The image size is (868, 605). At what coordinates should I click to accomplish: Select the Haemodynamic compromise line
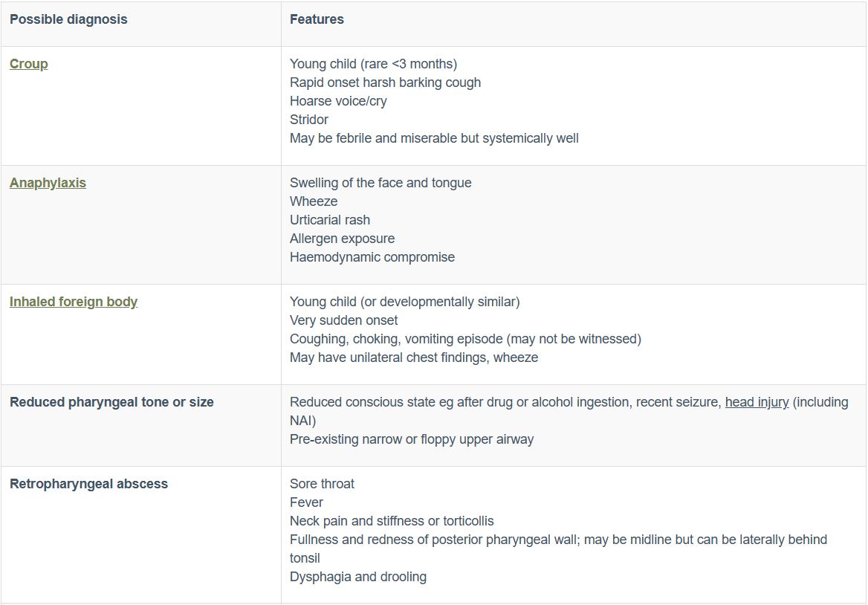(x=372, y=257)
